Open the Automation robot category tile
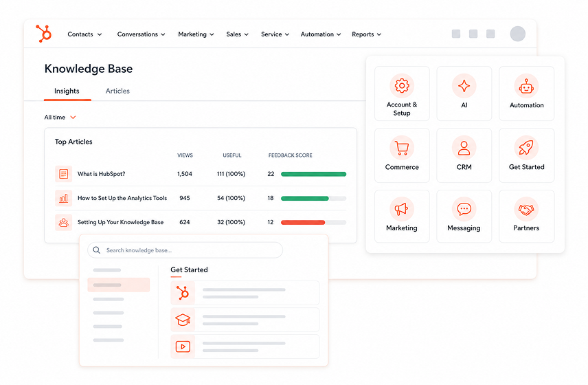Image resolution: width=588 pixels, height=385 pixels. [526, 93]
